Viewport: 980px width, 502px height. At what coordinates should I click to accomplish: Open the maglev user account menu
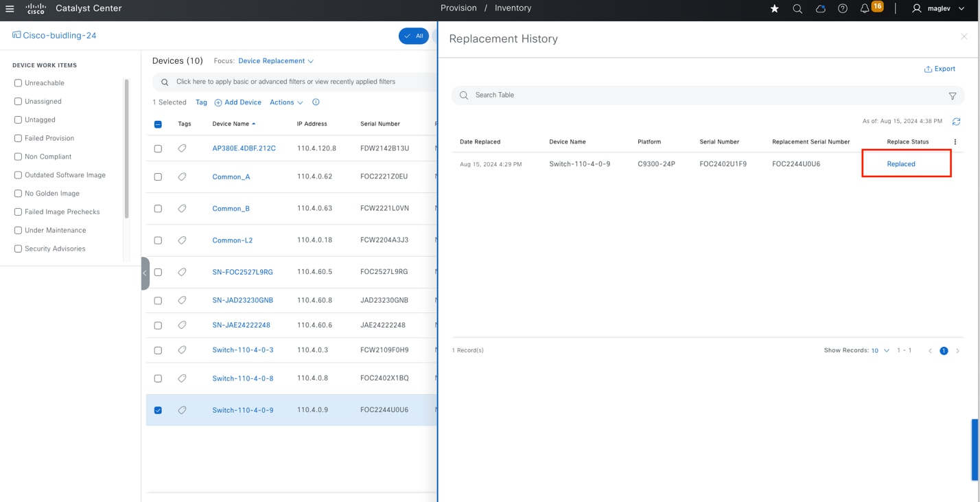click(938, 9)
